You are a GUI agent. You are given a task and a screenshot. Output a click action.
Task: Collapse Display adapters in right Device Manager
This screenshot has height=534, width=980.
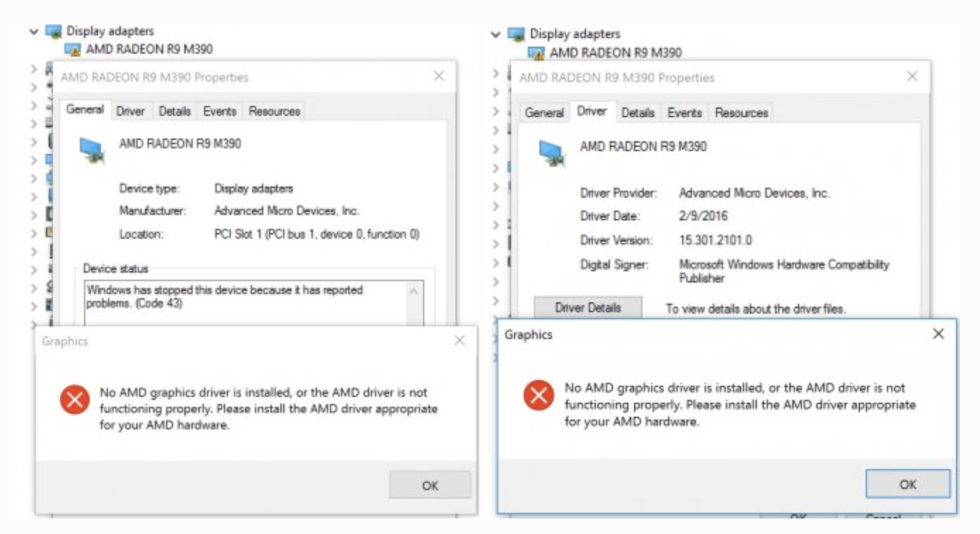(496, 34)
